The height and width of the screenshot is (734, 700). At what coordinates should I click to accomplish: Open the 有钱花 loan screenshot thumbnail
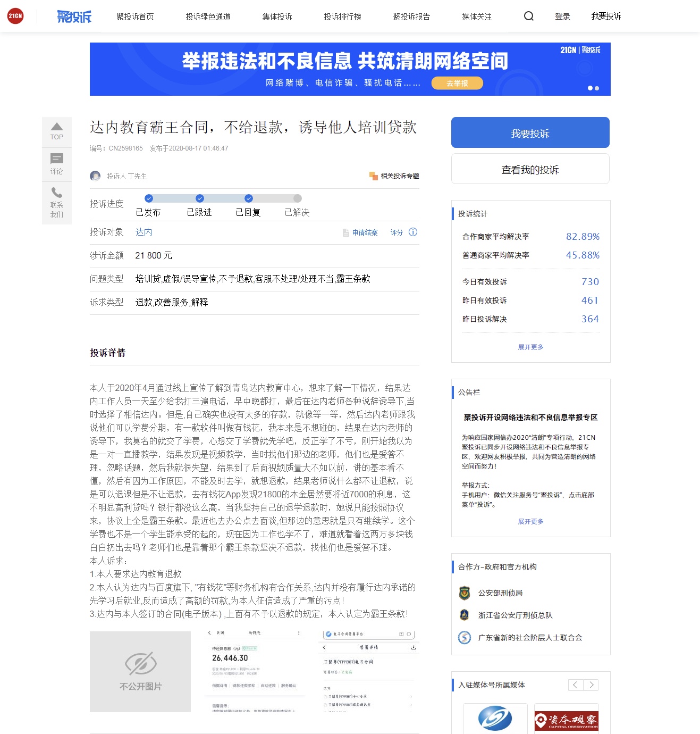pos(254,672)
